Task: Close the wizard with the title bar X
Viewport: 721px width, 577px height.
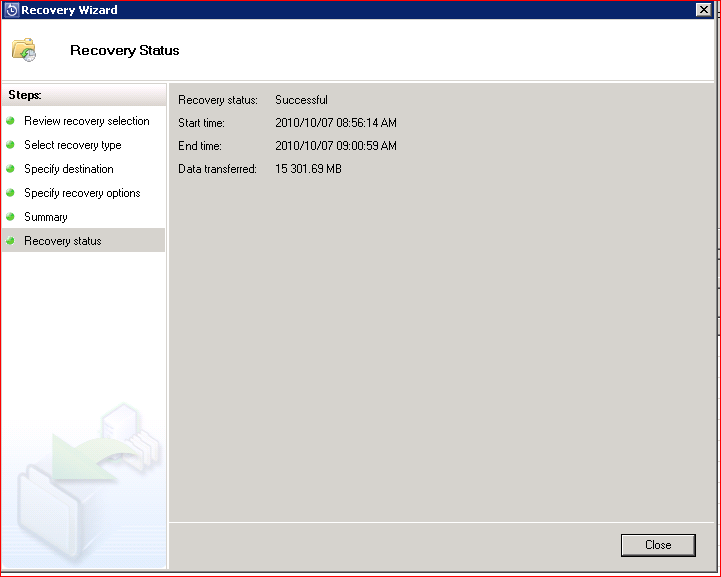Action: [x=704, y=9]
